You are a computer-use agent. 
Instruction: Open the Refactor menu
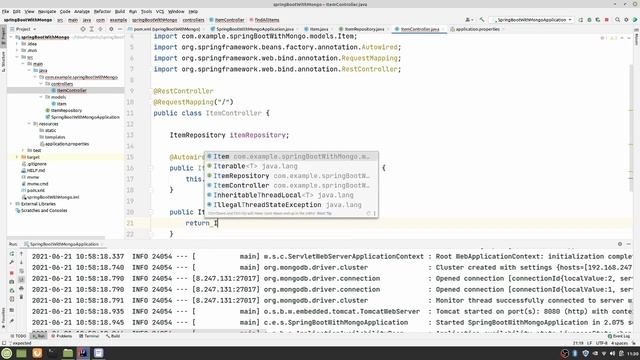tap(102, 11)
